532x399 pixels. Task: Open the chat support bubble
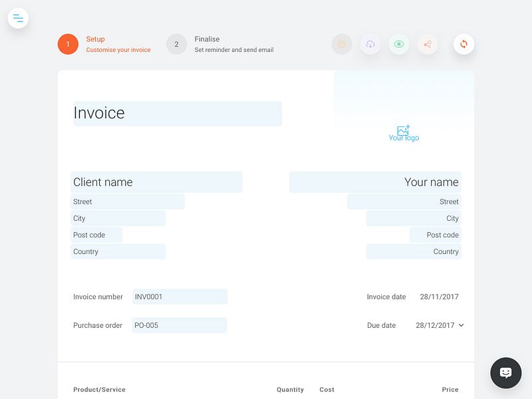(x=505, y=372)
